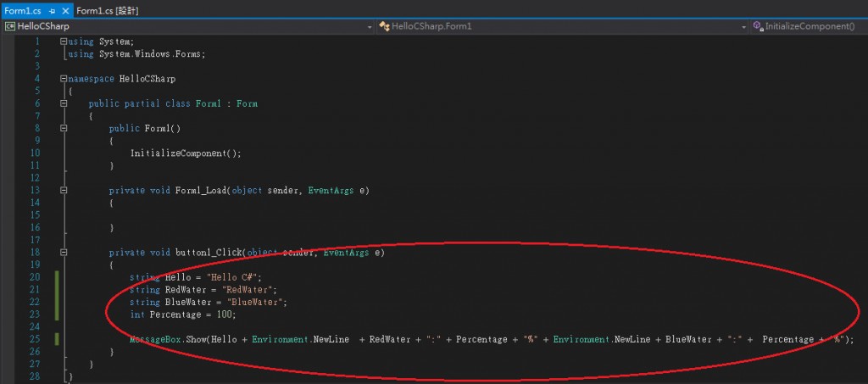Click 'partial' keyword in the class declaration
Viewport: 868px width, 384px height.
142,103
